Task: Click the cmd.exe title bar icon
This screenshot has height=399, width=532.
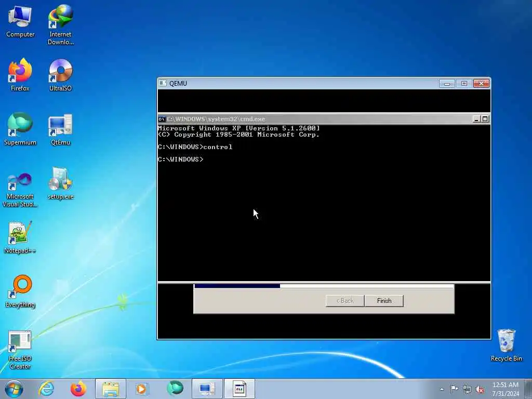Action: [x=162, y=119]
